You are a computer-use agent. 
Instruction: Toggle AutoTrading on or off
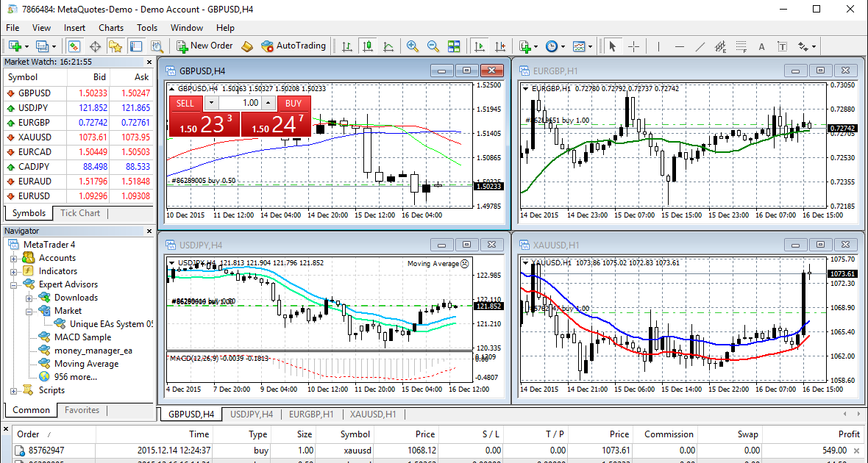294,46
